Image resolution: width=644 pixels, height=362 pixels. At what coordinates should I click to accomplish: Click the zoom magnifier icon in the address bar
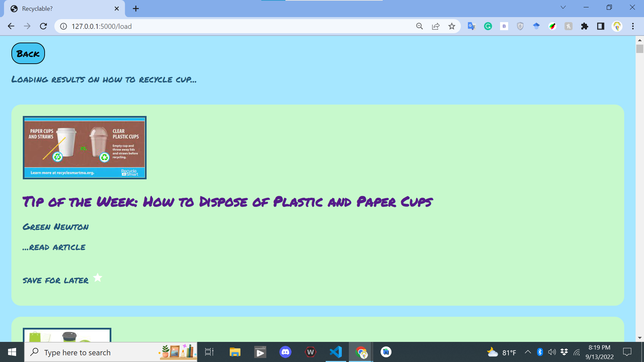pos(419,26)
